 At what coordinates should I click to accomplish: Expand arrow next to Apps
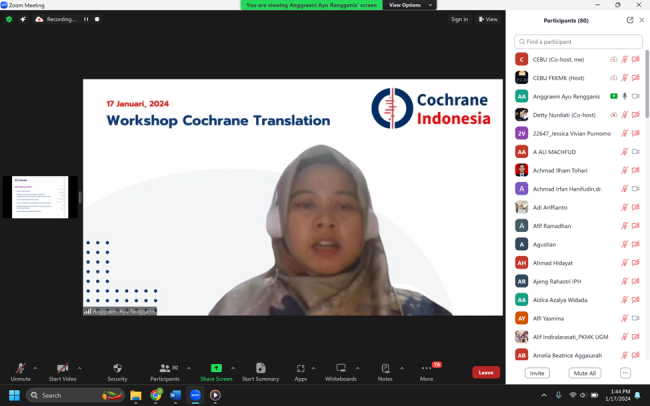(x=313, y=368)
